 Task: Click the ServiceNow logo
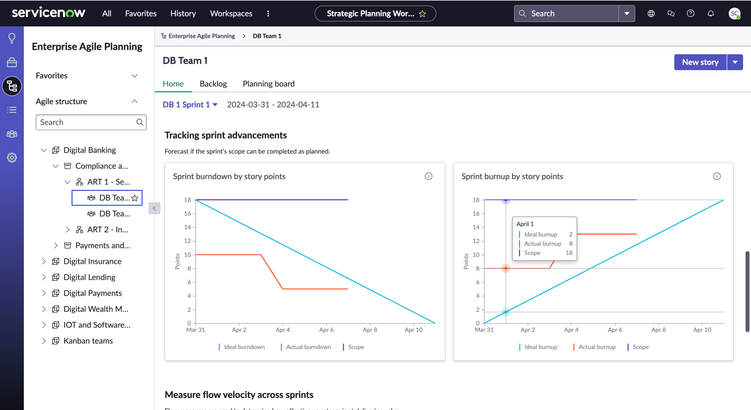(48, 13)
